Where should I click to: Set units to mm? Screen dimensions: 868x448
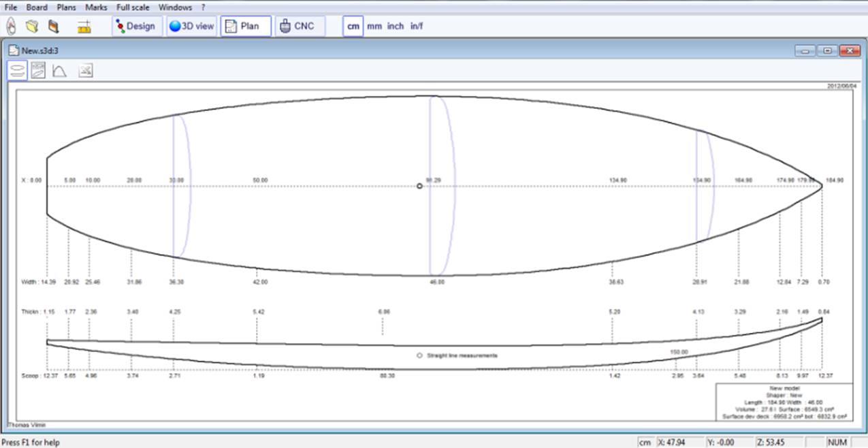pos(374,27)
